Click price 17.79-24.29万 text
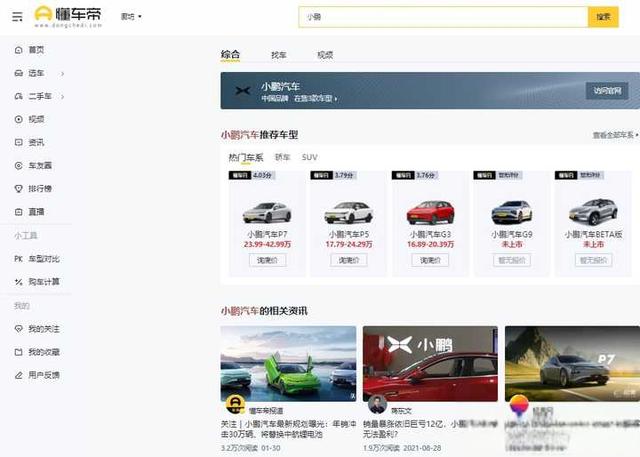640x457 pixels. click(x=349, y=244)
